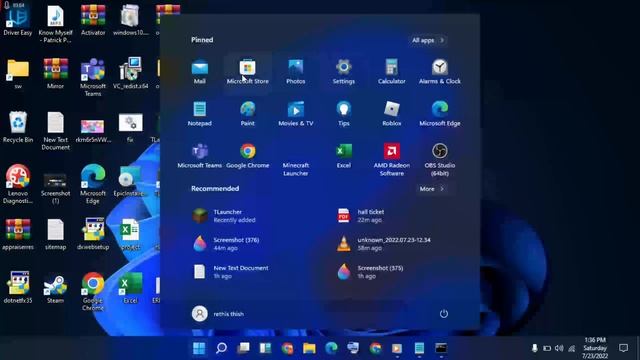Click the clock showing Saturday 7/23/2022
The image size is (640, 360).
[x=595, y=348]
